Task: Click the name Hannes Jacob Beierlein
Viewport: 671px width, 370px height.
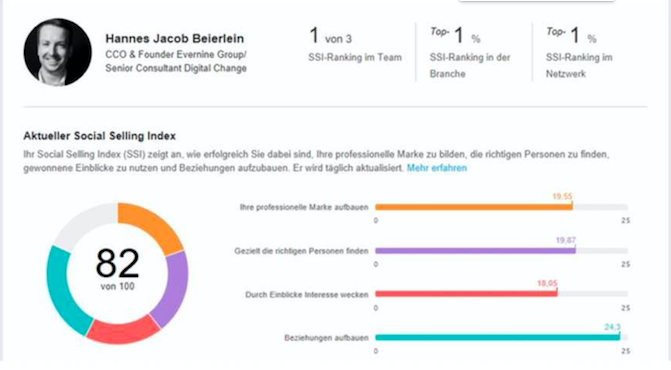Action: [175, 38]
